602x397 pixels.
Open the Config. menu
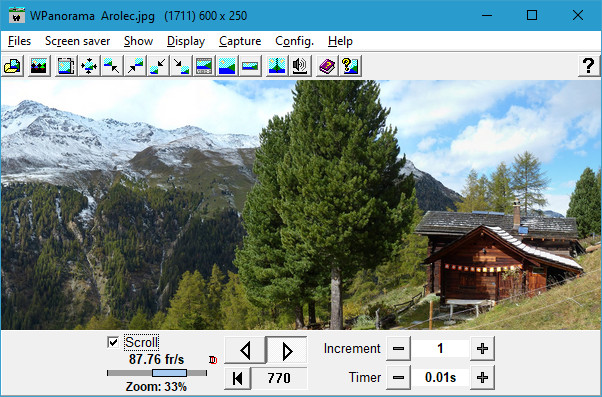294,41
